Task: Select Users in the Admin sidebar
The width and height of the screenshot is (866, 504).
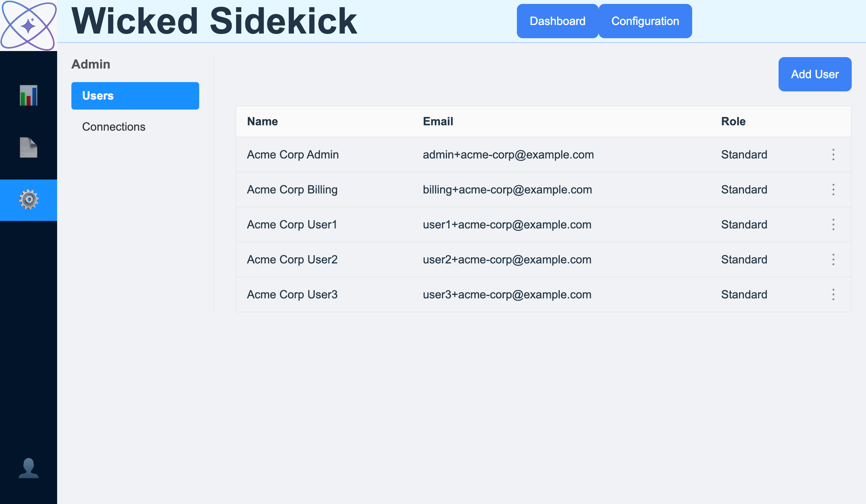Action: (135, 95)
